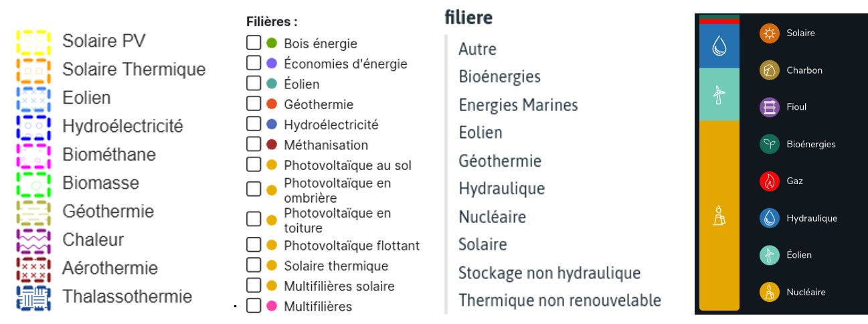Click the yellow Nucléaire plant icon
The width and height of the screenshot is (868, 324).
click(x=770, y=292)
